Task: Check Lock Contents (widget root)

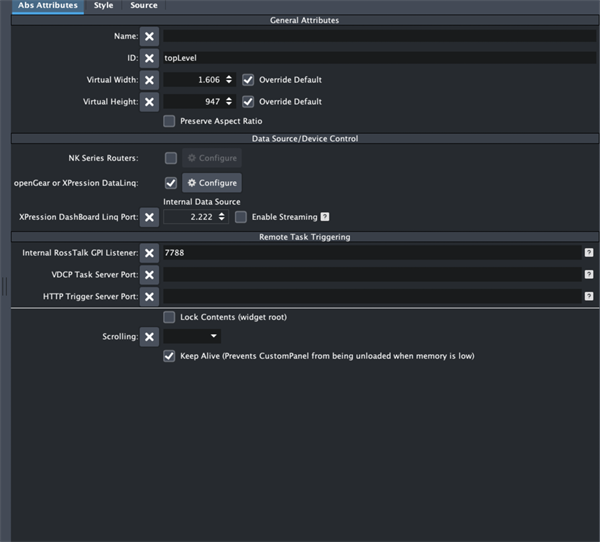Action: pyautogui.click(x=170, y=317)
